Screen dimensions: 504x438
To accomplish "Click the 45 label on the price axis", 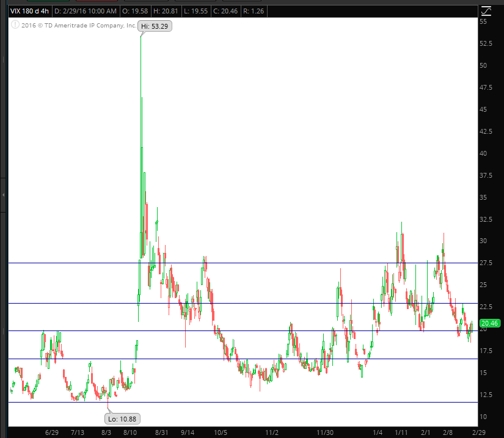I will (x=483, y=109).
